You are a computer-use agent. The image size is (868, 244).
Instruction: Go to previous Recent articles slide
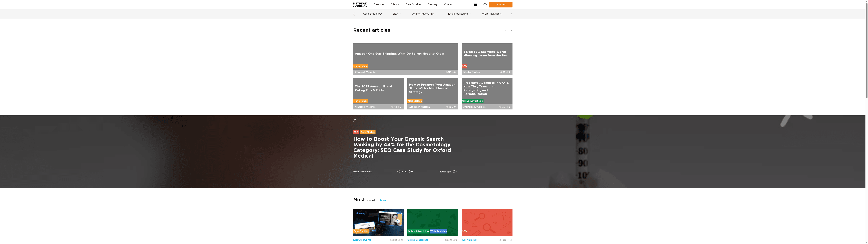505,31
